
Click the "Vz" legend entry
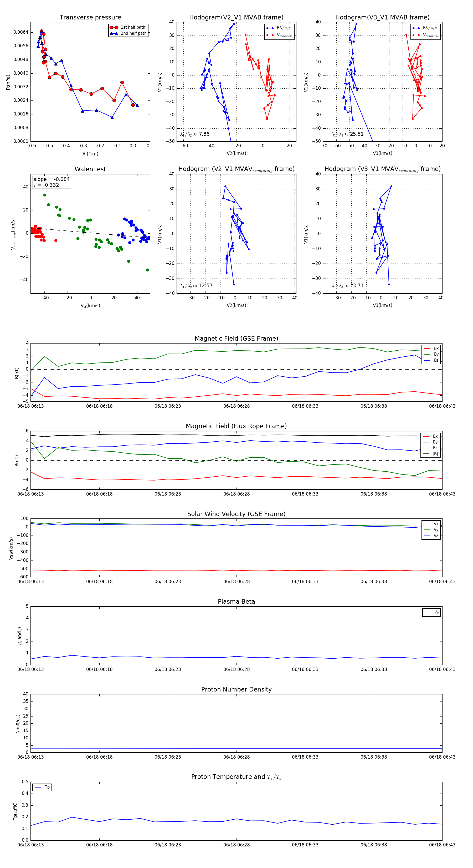pyautogui.click(x=431, y=536)
